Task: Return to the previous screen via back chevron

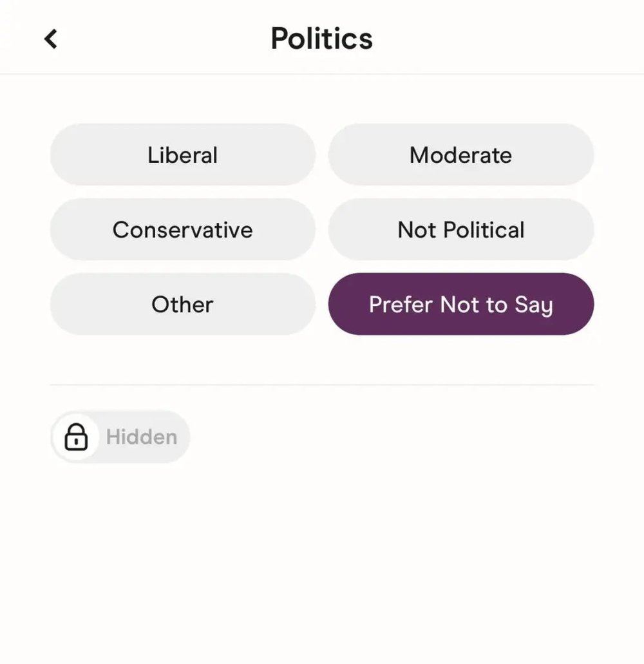Action: [51, 39]
